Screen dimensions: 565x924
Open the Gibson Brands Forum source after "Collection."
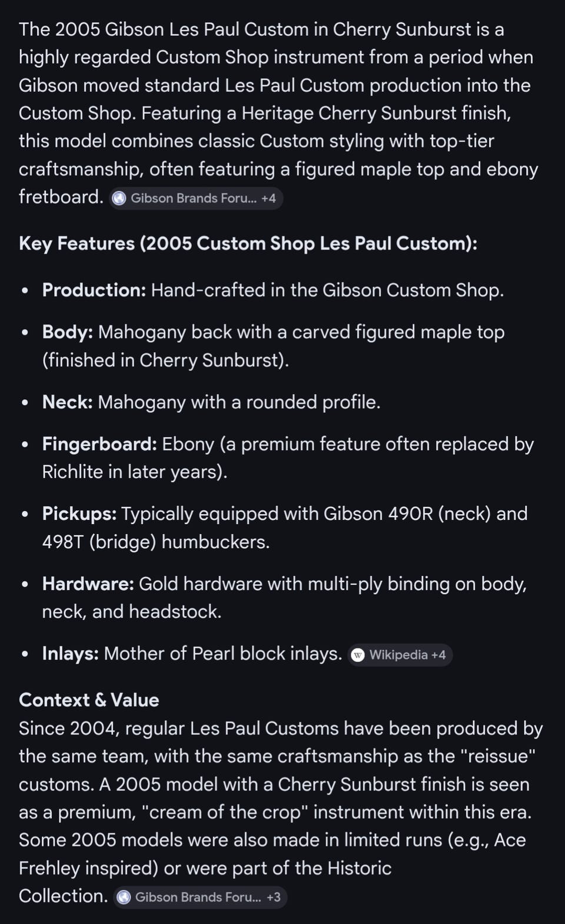(198, 897)
